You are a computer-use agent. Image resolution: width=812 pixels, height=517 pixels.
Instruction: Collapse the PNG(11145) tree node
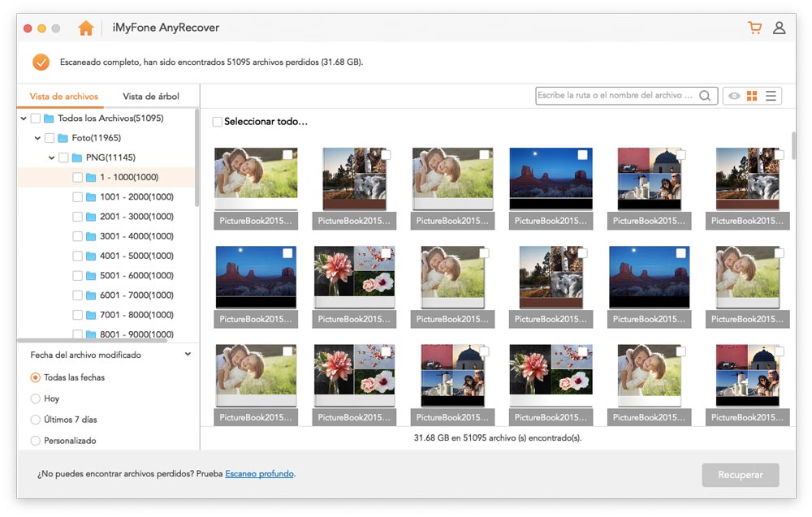point(51,157)
